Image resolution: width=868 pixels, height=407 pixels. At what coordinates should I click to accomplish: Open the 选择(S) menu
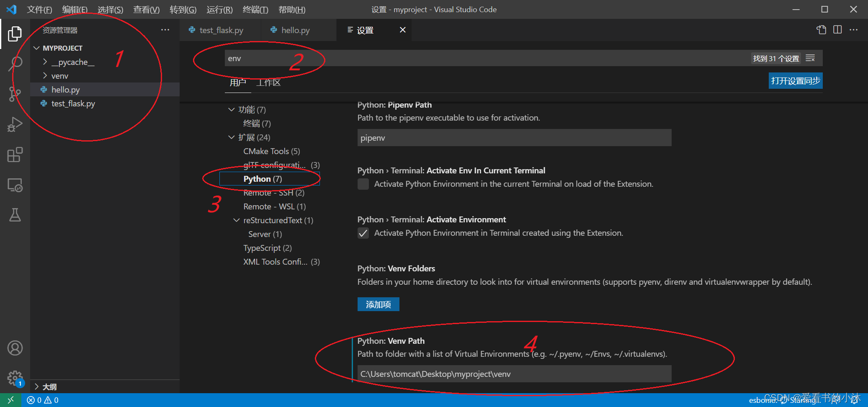point(111,10)
